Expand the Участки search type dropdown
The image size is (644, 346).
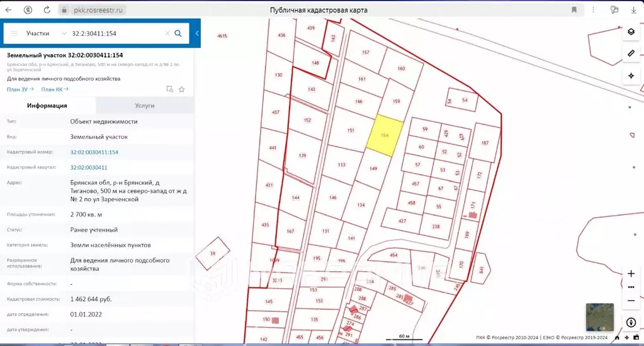(64, 33)
